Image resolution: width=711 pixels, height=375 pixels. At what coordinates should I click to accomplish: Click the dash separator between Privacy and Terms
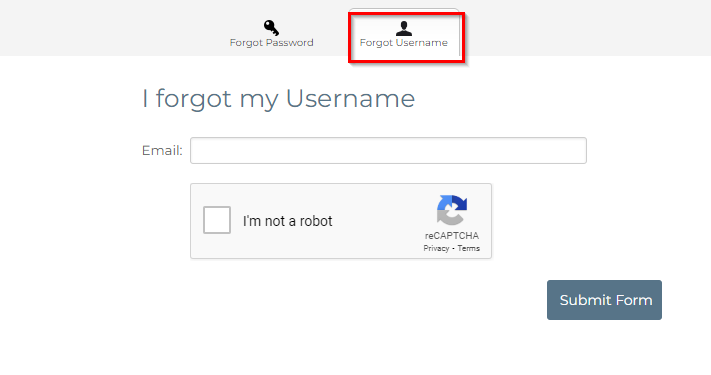pyautogui.click(x=453, y=248)
